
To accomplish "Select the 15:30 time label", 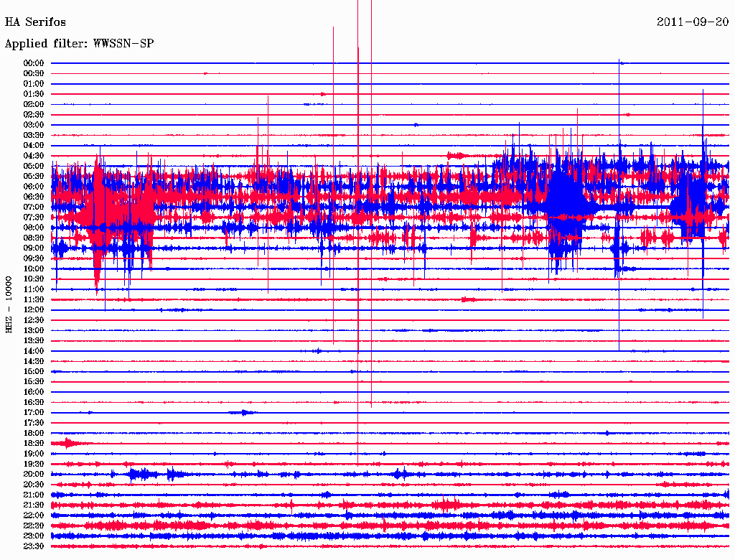I will coord(34,382).
